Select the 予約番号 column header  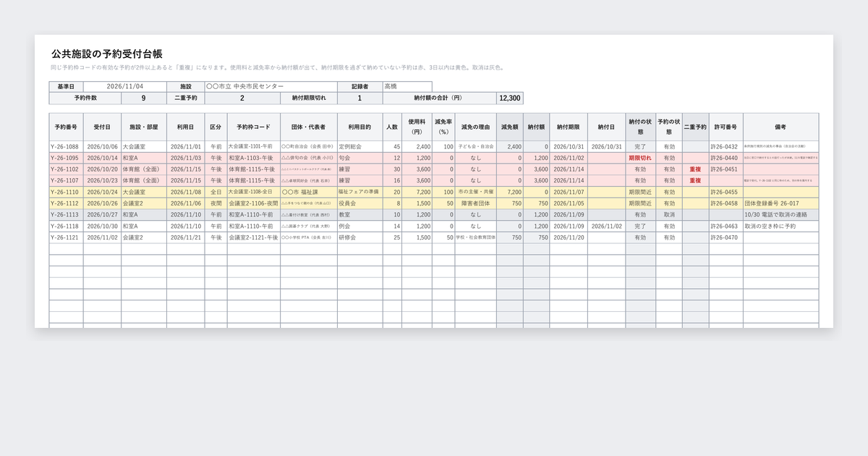pos(66,127)
